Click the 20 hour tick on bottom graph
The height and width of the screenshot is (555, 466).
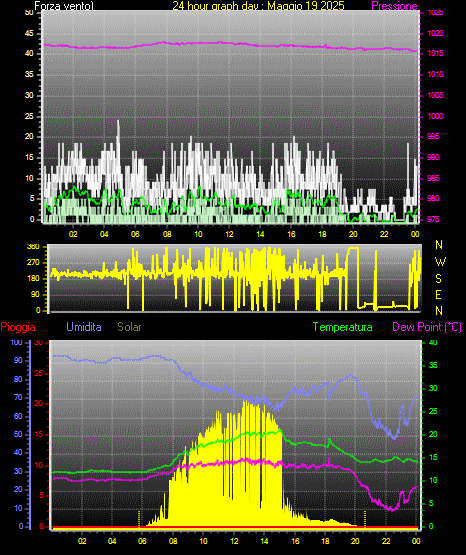click(x=355, y=541)
